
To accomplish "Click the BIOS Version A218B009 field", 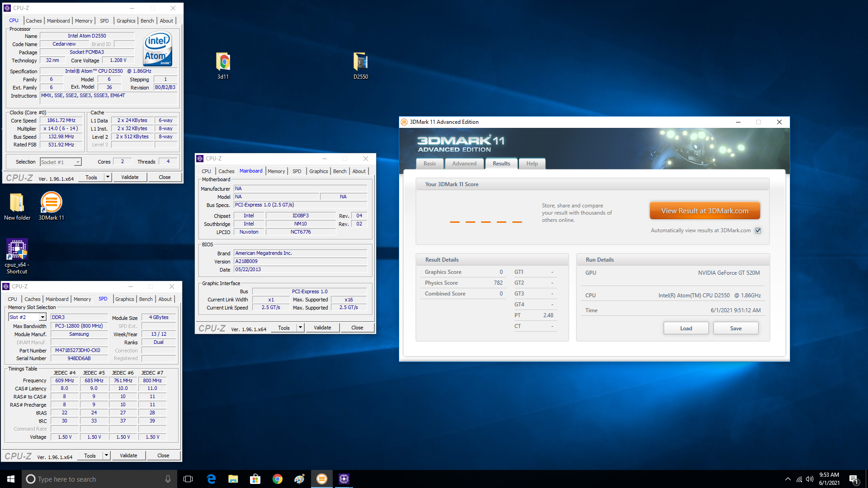I will (x=300, y=261).
